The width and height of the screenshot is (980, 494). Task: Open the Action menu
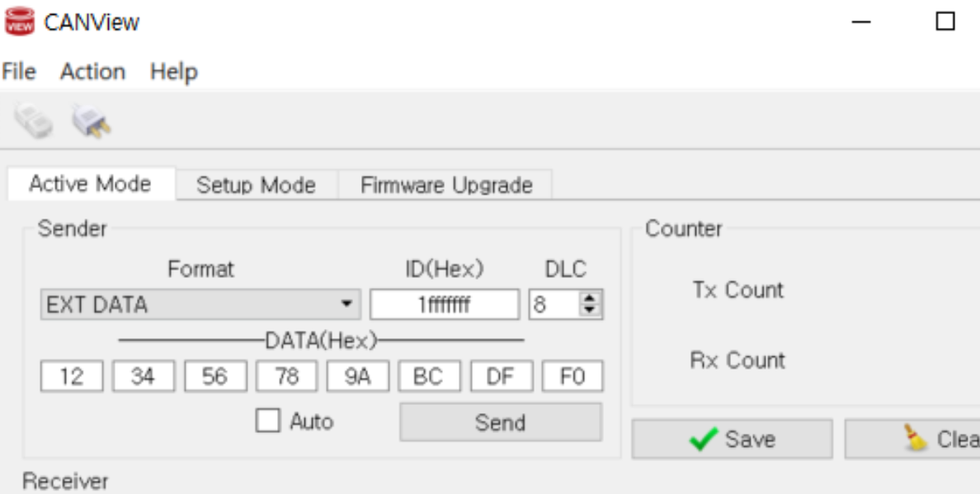tap(92, 72)
